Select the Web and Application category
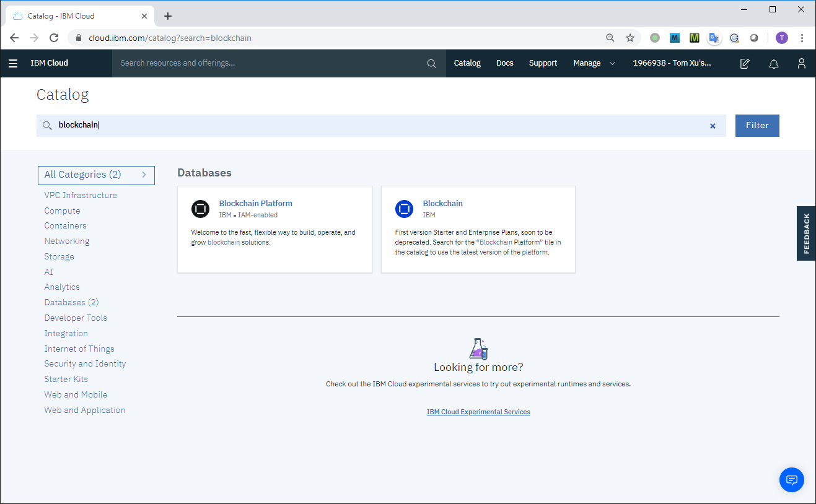This screenshot has height=504, width=816. (x=85, y=410)
